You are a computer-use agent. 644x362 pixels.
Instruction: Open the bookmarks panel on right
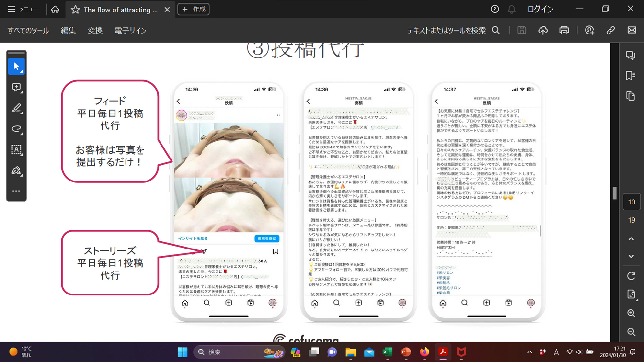631,76
